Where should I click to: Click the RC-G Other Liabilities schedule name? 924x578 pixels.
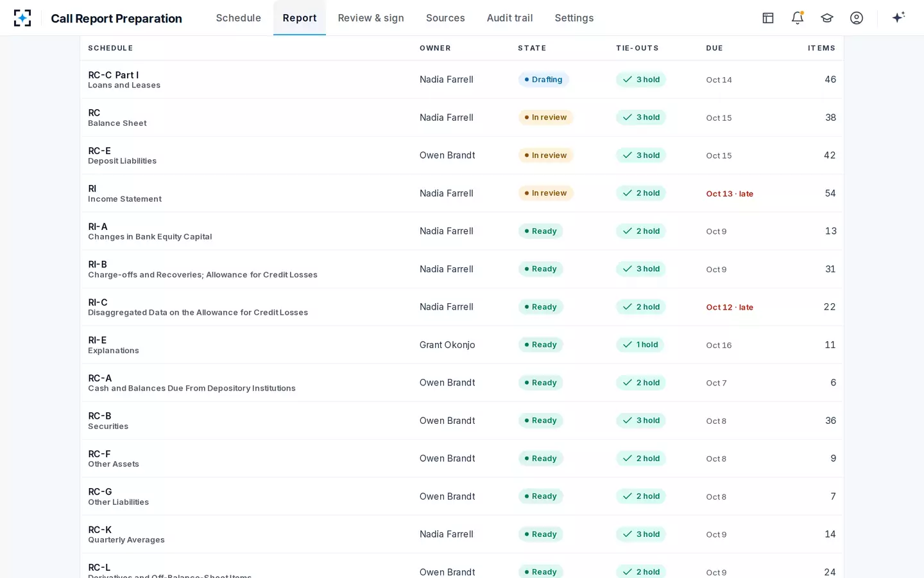coord(118,496)
